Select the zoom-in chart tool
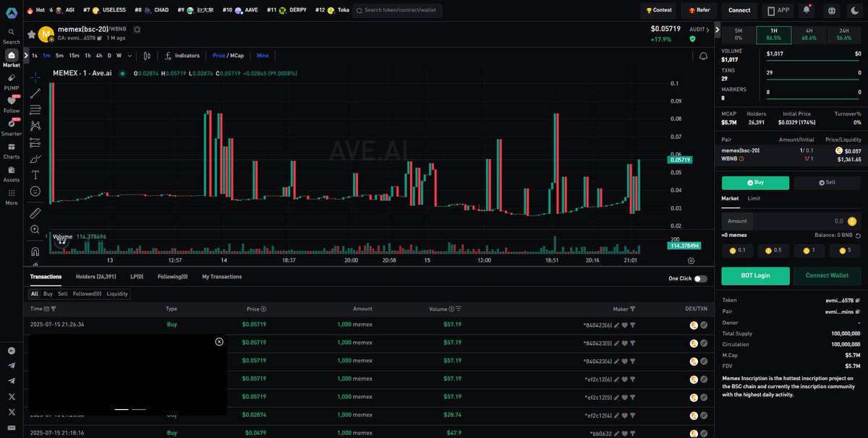868x438 pixels. 35,230
